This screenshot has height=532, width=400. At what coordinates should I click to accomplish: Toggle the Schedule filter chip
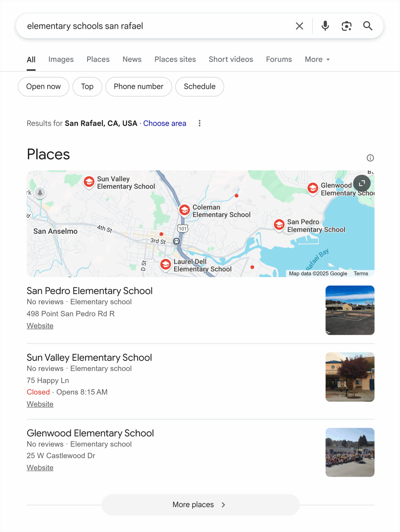[x=199, y=87]
